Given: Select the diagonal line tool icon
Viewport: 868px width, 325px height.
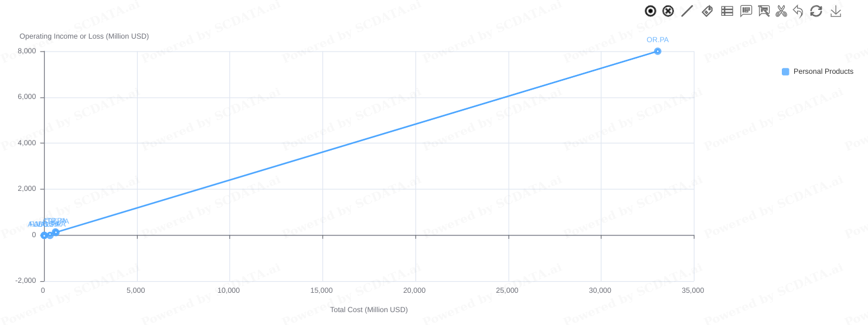Looking at the screenshot, I should click(687, 11).
